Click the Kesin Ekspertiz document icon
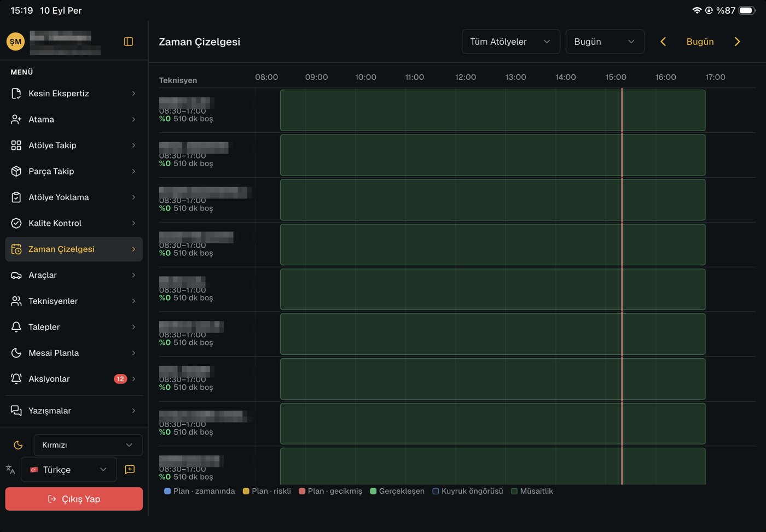The image size is (766, 532). [16, 93]
